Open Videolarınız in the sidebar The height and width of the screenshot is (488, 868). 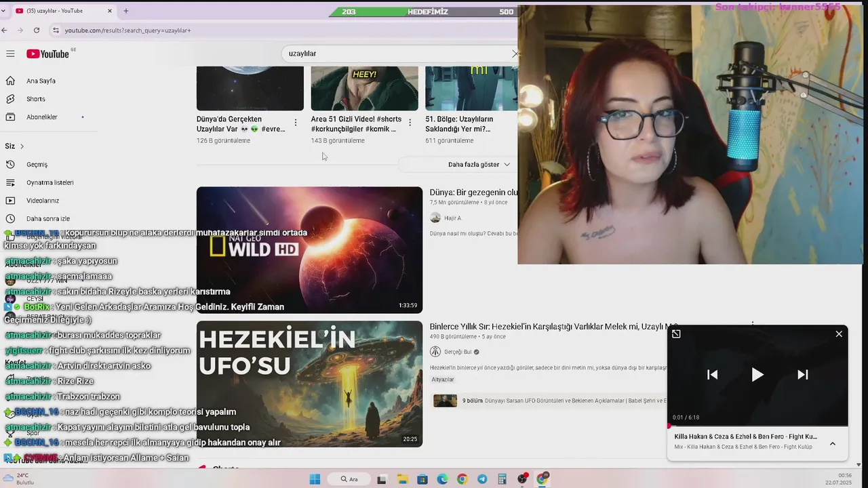(43, 201)
